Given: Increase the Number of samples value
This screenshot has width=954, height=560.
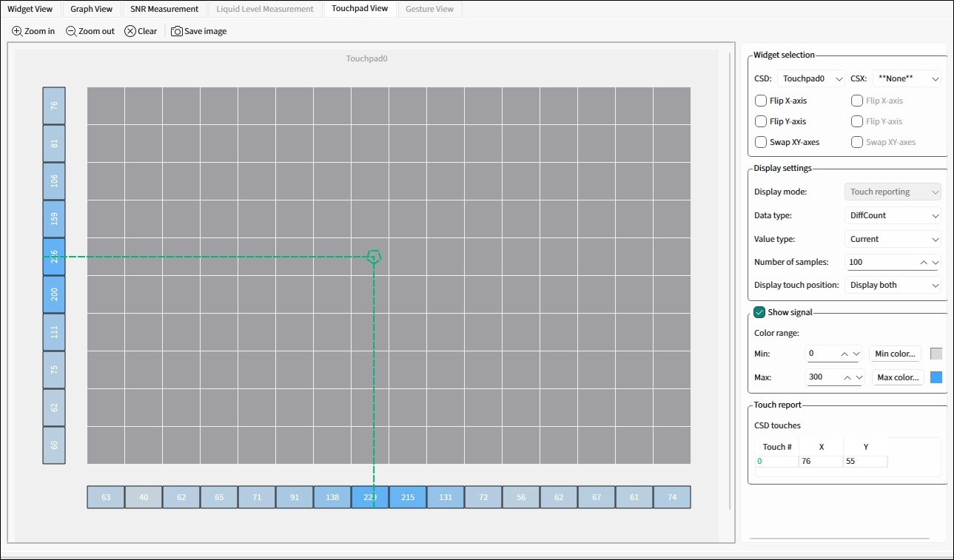Looking at the screenshot, I should tap(923, 262).
